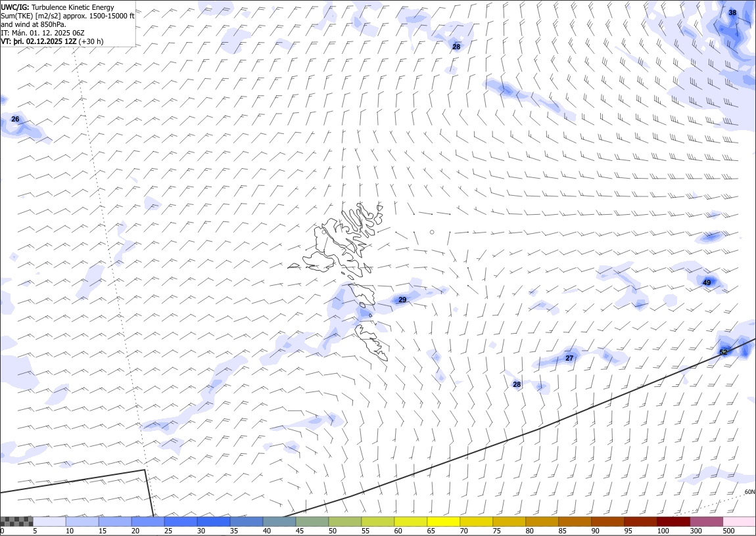756x536 pixels.
Task: Click the legend tick label '25'
Action: tap(168, 531)
